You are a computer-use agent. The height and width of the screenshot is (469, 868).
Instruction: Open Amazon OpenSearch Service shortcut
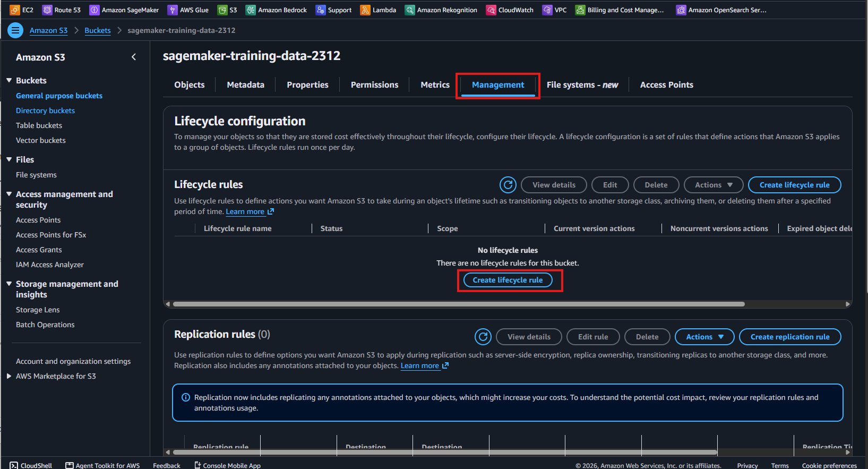721,10
